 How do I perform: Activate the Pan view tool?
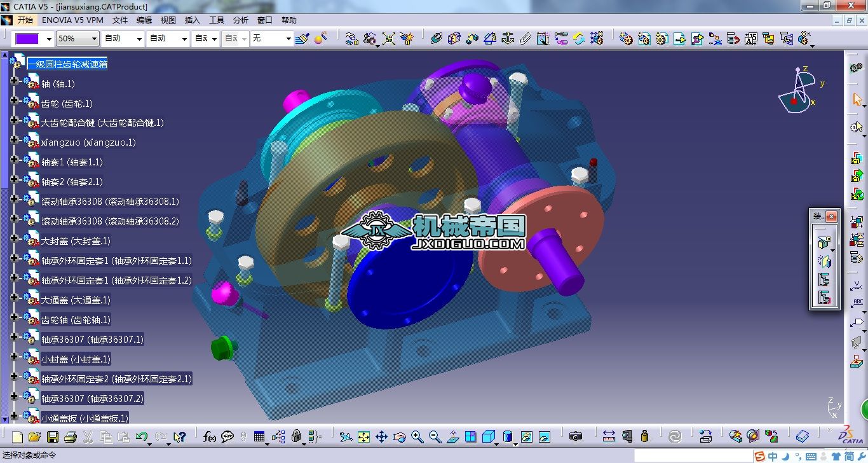381,437
